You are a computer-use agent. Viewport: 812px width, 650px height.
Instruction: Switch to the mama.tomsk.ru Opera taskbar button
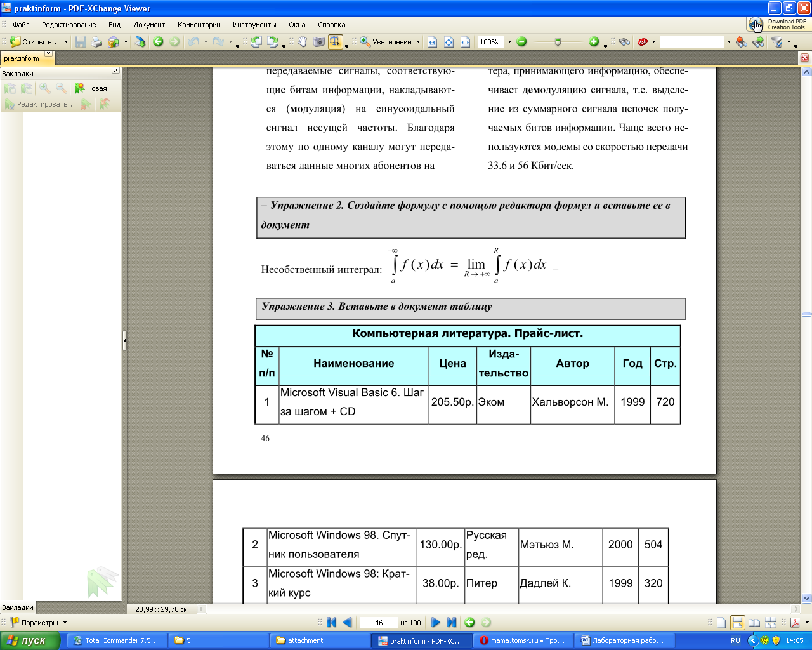[x=523, y=640]
